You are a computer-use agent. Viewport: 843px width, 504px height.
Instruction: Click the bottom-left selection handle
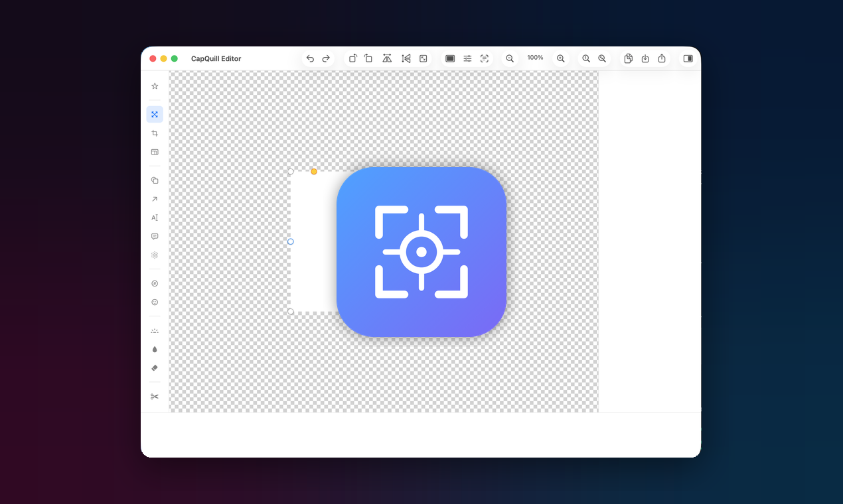point(291,312)
